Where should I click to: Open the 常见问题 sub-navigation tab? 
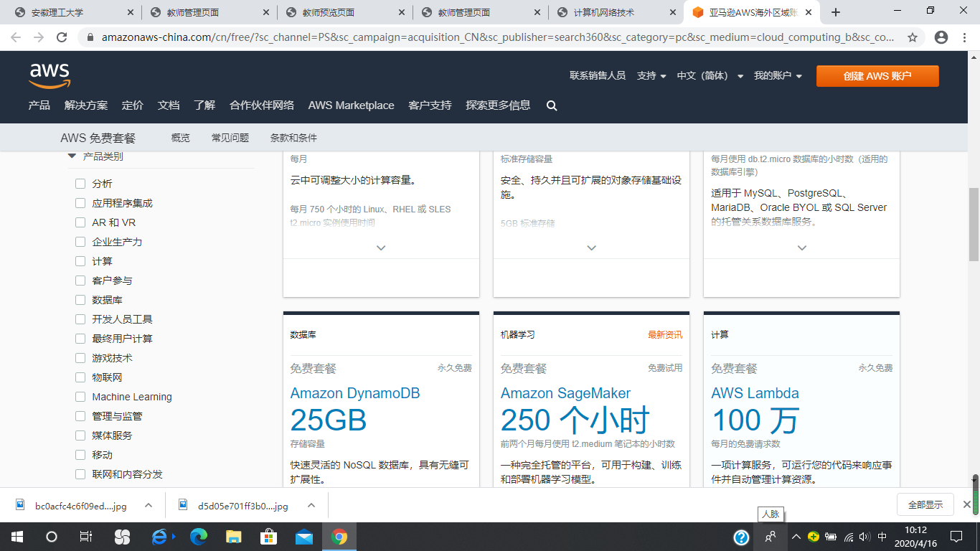(x=230, y=138)
